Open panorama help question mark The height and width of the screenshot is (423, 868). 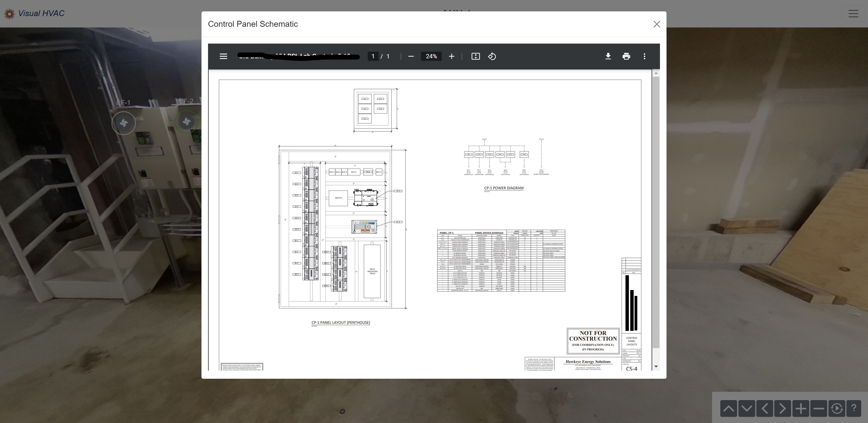pos(854,408)
